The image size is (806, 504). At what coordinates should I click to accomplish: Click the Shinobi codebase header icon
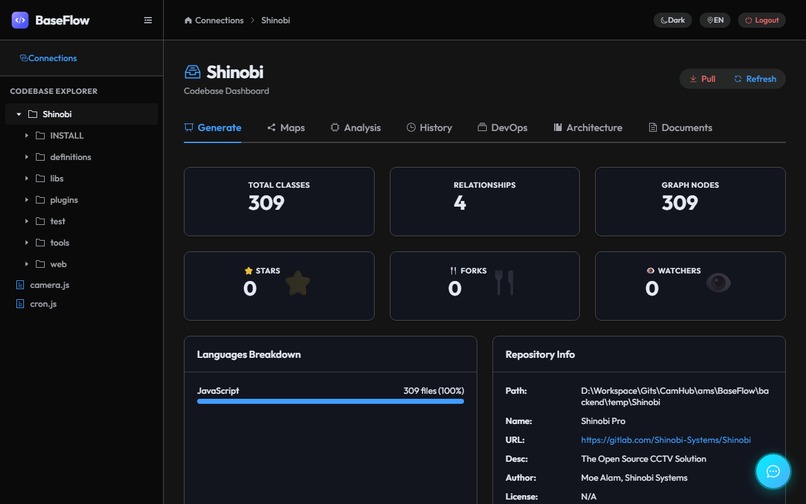pyautogui.click(x=192, y=72)
